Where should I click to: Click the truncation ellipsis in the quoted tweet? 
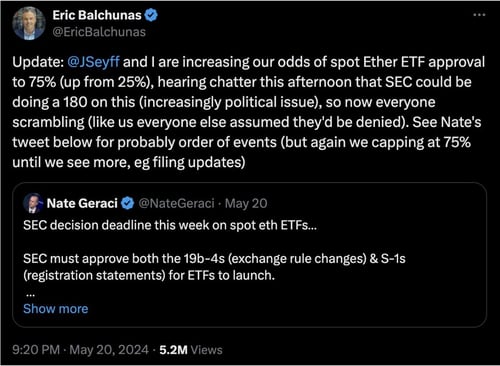tap(30, 295)
